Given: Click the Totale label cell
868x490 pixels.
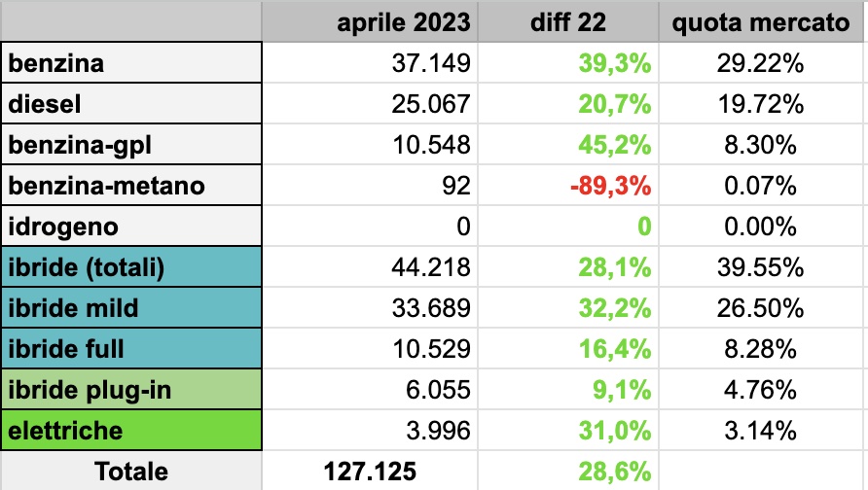Looking at the screenshot, I should 131,471.
